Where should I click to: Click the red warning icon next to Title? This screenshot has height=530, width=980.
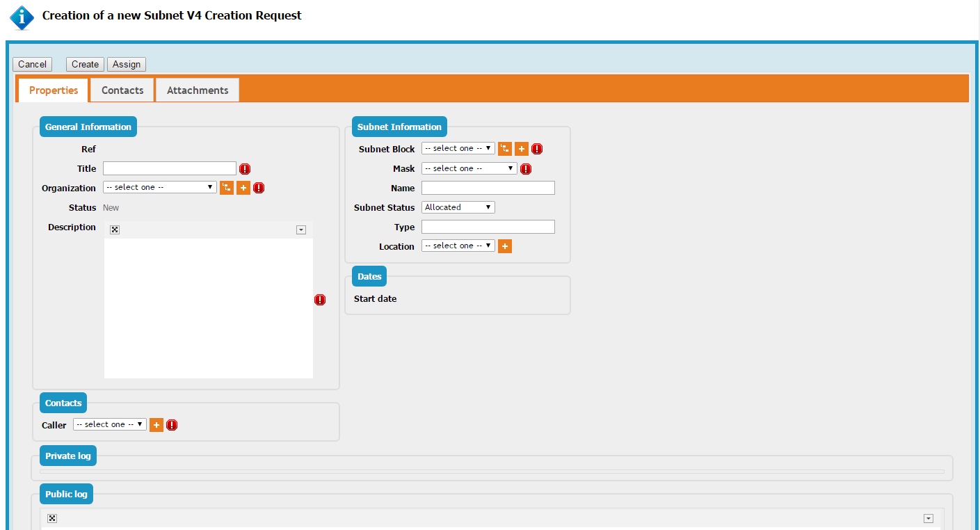click(x=245, y=169)
